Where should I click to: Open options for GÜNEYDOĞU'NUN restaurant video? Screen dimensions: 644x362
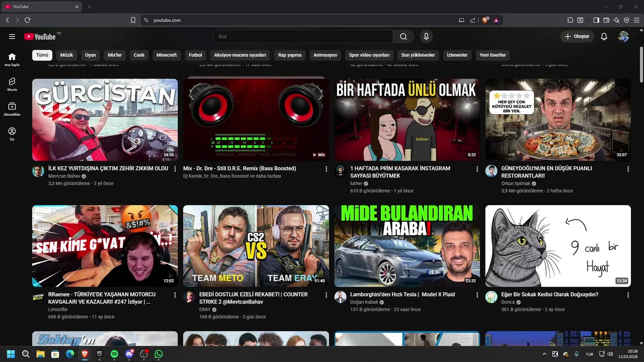coord(628,169)
